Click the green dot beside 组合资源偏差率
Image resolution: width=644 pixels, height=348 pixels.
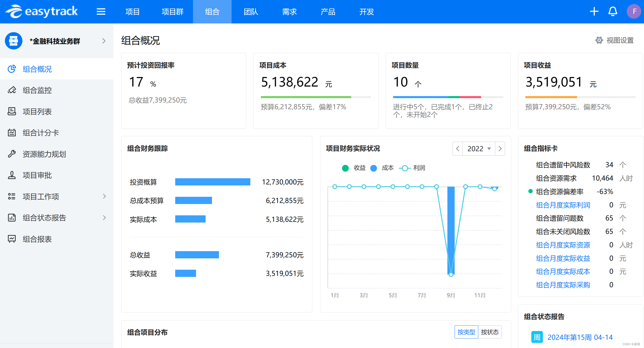(530, 191)
